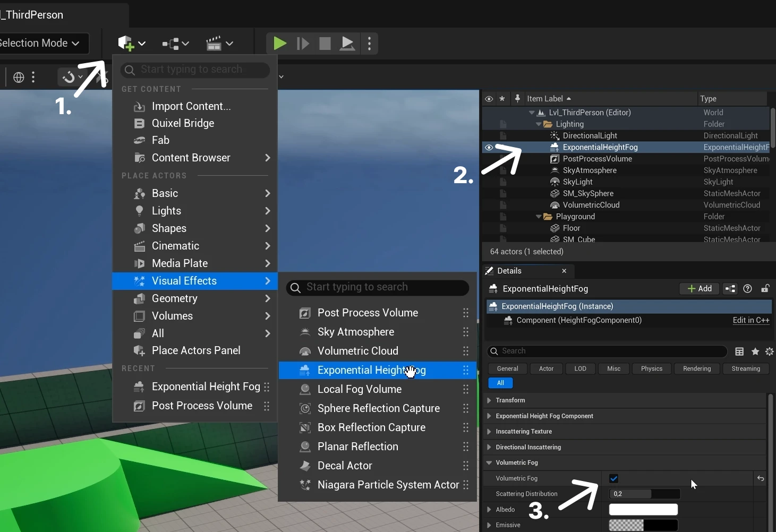776x532 pixels.
Task: Expand the Albedo property
Action: (489, 510)
